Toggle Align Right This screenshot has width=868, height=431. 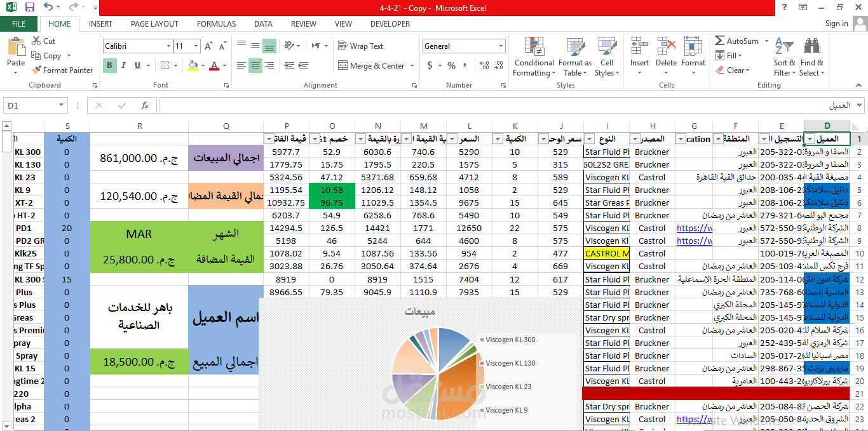point(269,65)
